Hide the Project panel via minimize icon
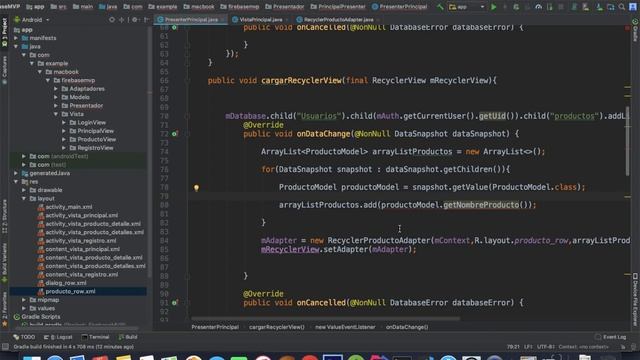The image size is (640, 360). coord(146,20)
